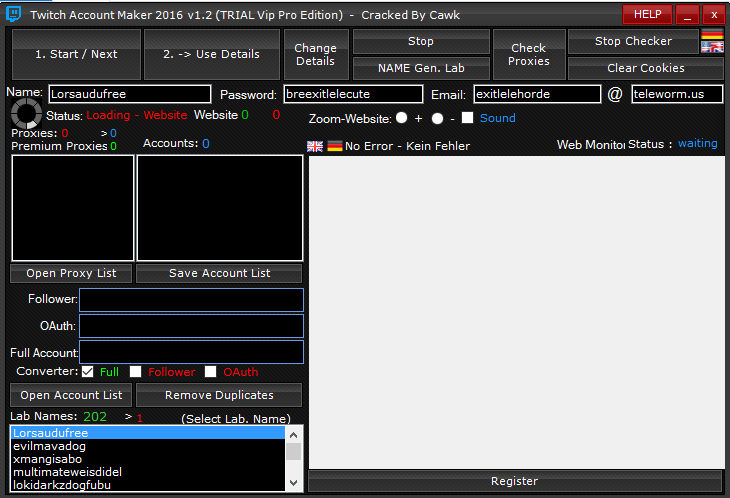Image resolution: width=730 pixels, height=498 pixels.
Task: Click the Password input field
Action: [x=353, y=94]
